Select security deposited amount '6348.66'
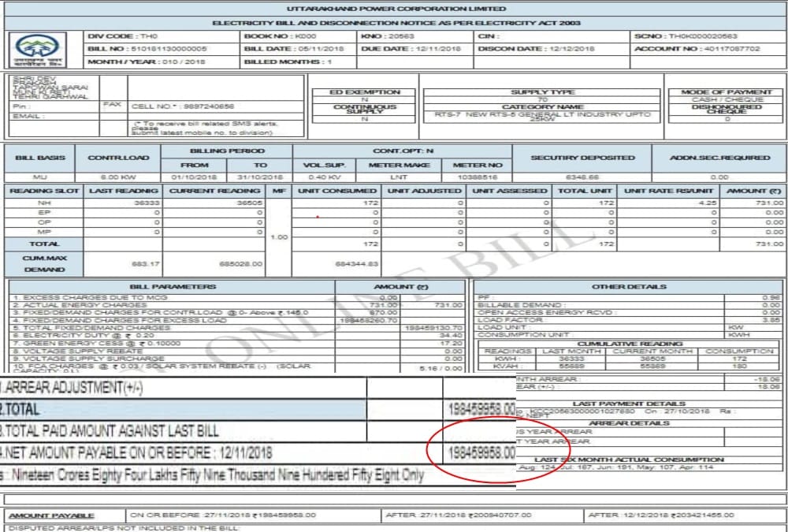Screen dimensions: 788x532 click(582, 177)
